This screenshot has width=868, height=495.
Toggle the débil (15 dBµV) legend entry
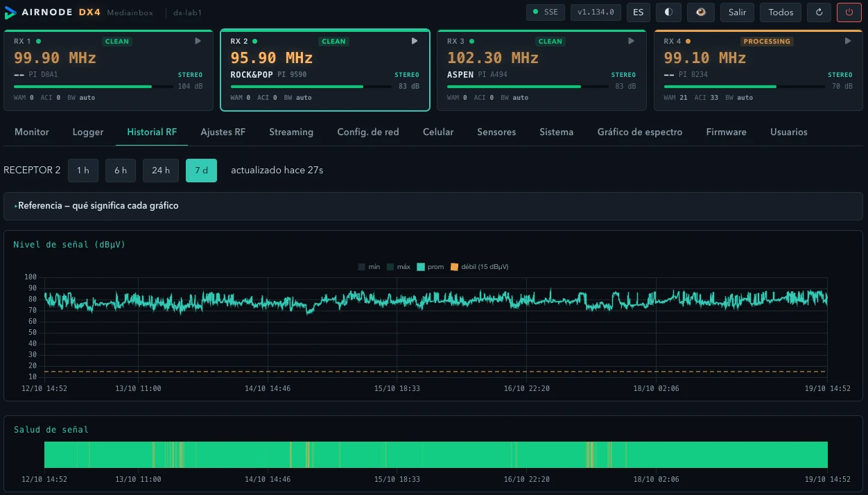480,267
